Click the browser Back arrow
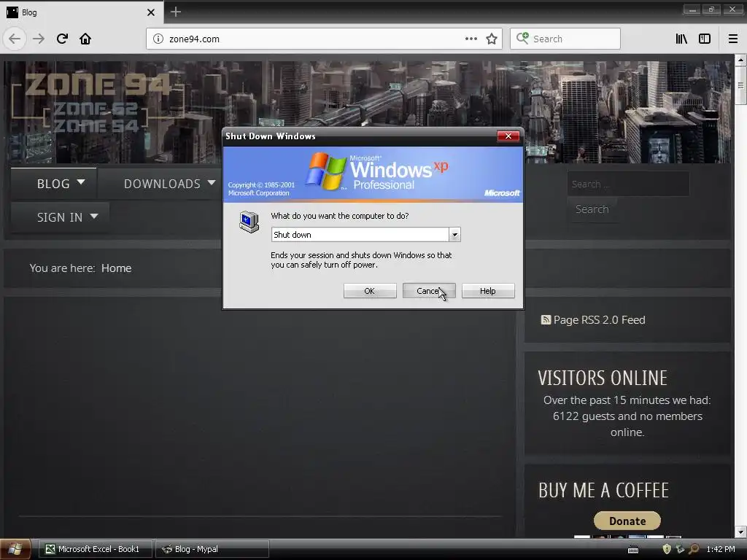The width and height of the screenshot is (747, 560). [x=15, y=39]
